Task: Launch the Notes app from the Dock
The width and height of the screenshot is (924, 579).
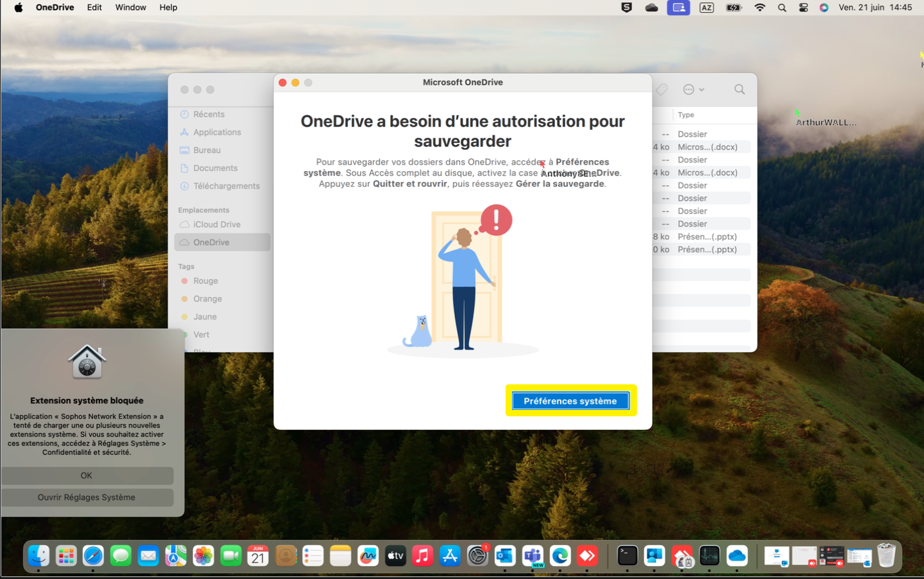Action: pyautogui.click(x=340, y=556)
